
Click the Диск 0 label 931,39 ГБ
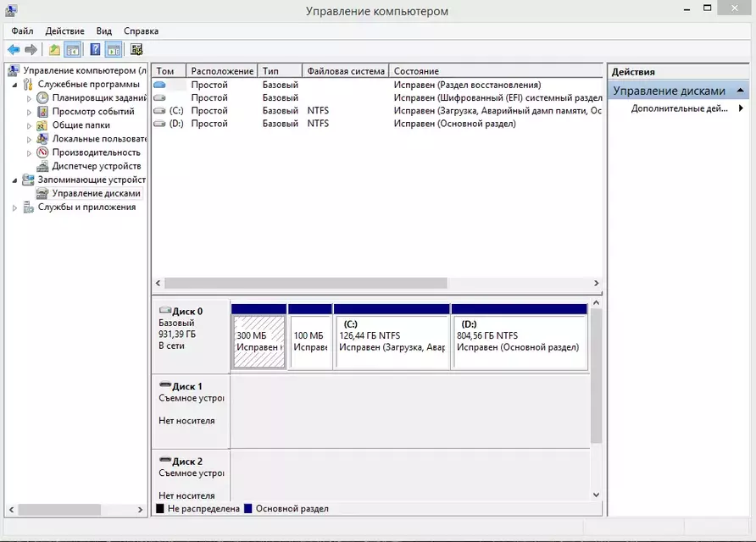tap(177, 335)
